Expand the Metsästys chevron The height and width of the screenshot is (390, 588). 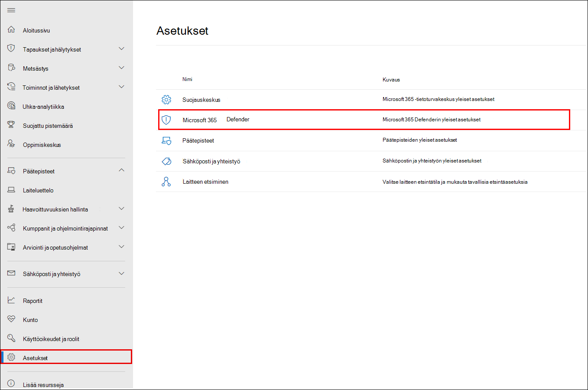(121, 68)
